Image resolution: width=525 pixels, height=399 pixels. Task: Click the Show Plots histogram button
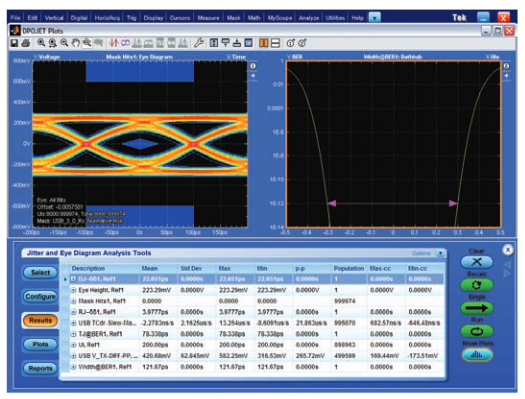[x=477, y=355]
